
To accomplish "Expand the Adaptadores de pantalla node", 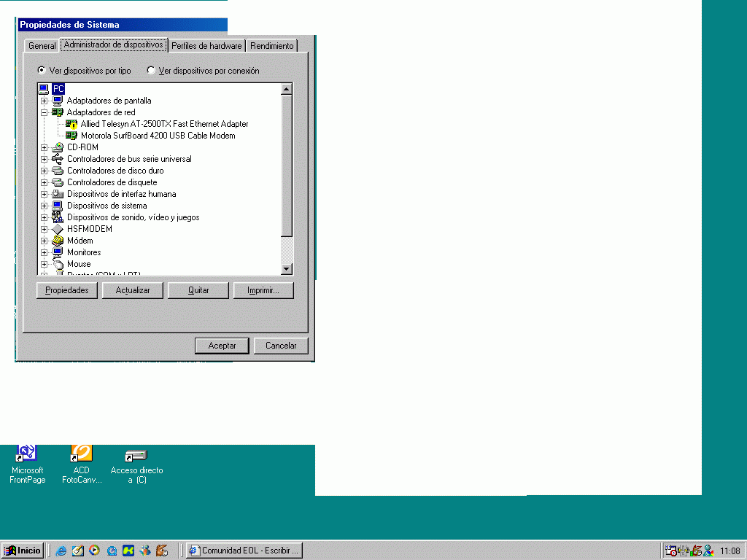I will 44,101.
